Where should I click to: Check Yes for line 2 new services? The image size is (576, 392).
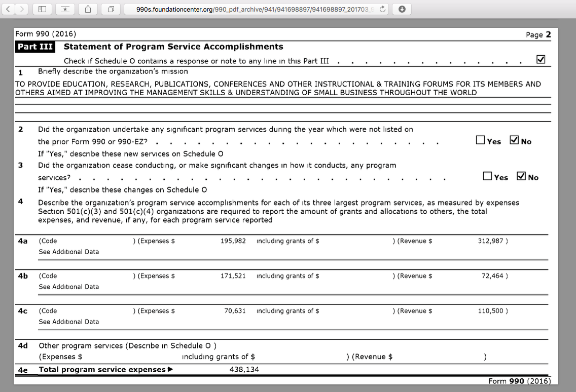click(x=481, y=140)
